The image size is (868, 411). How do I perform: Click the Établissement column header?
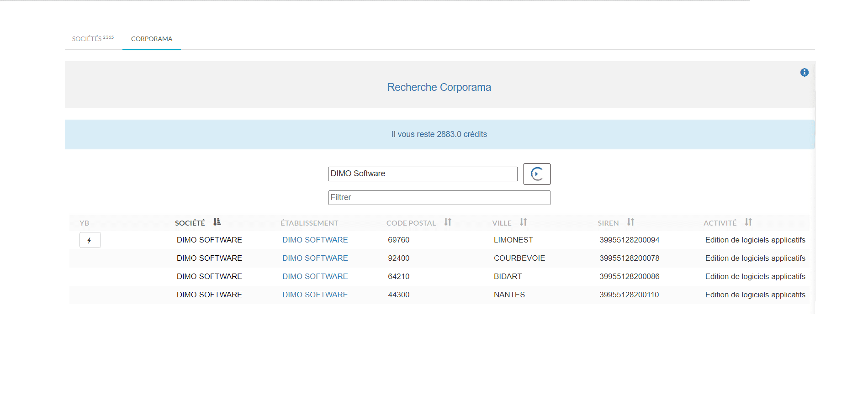309,223
